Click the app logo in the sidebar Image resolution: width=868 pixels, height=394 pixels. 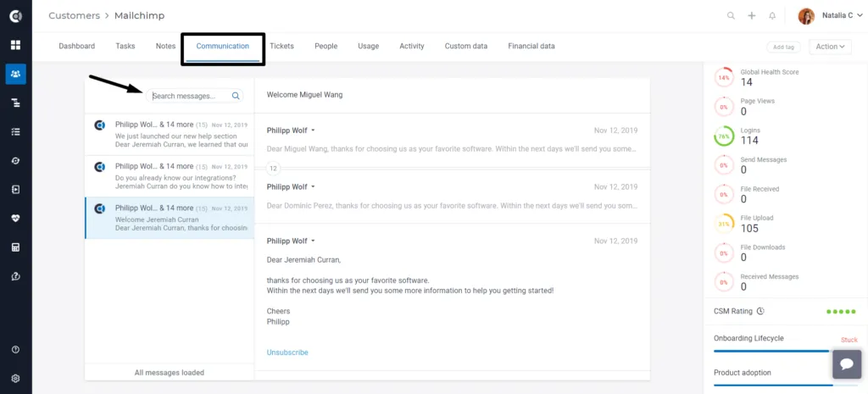15,16
